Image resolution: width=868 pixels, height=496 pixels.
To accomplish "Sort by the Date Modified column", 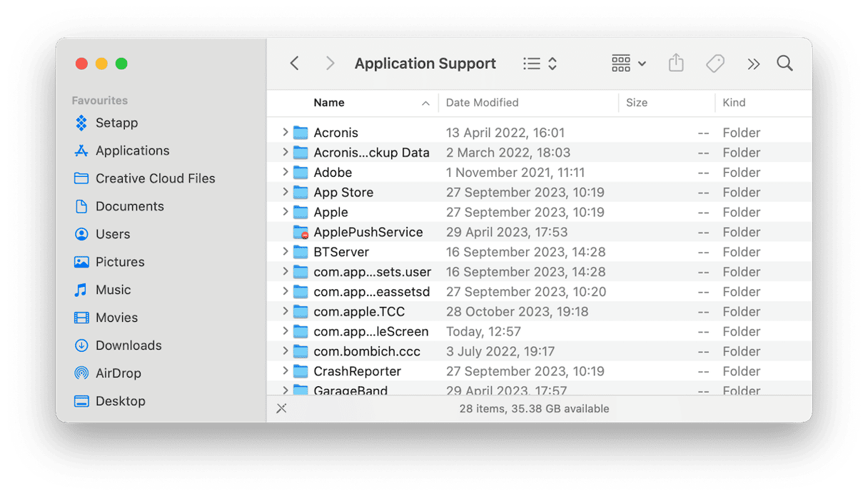I will [x=483, y=103].
